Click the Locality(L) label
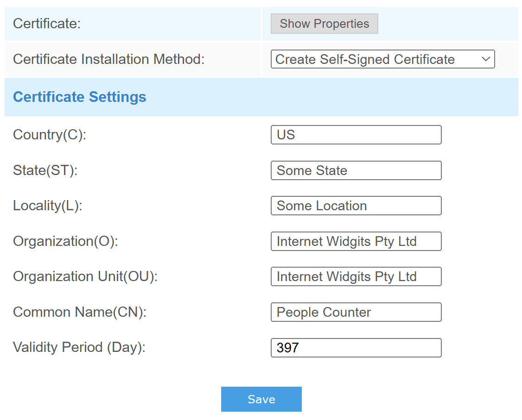This screenshot has width=522, height=420. point(47,206)
